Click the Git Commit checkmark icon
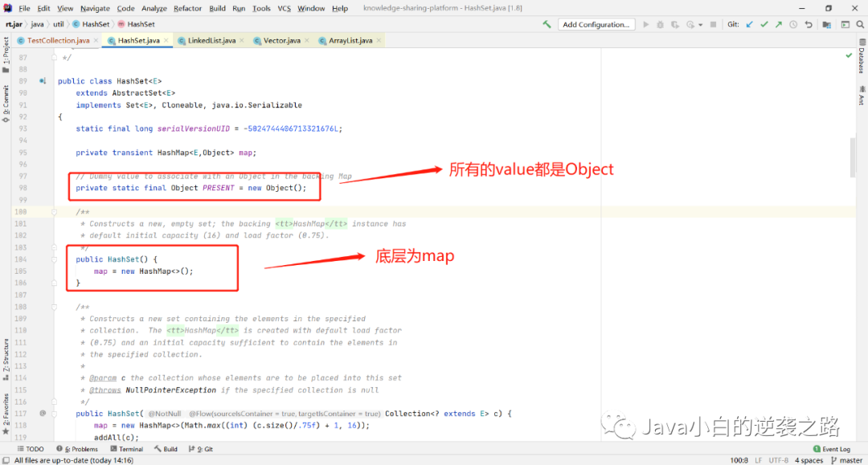This screenshot has height=465, width=868. (x=764, y=24)
